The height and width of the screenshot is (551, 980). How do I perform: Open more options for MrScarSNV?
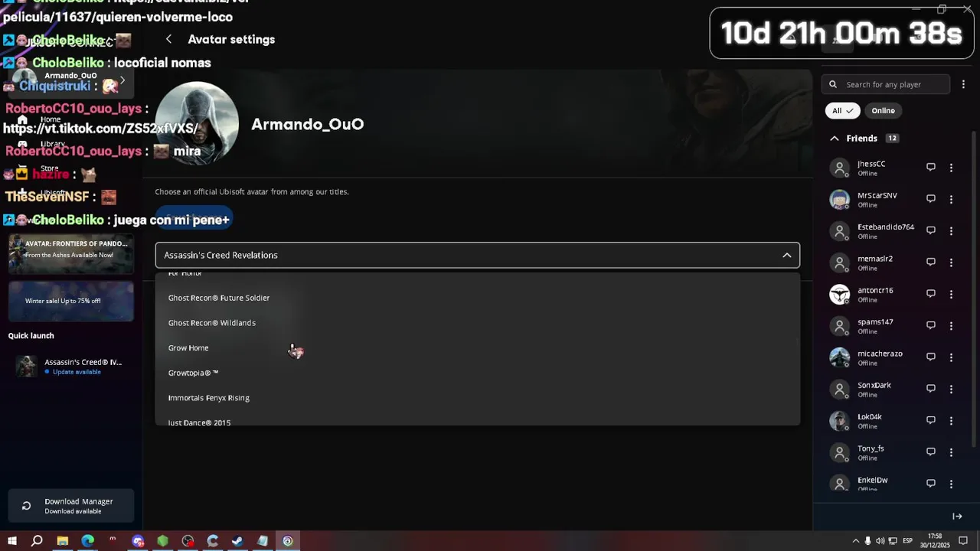click(x=951, y=199)
